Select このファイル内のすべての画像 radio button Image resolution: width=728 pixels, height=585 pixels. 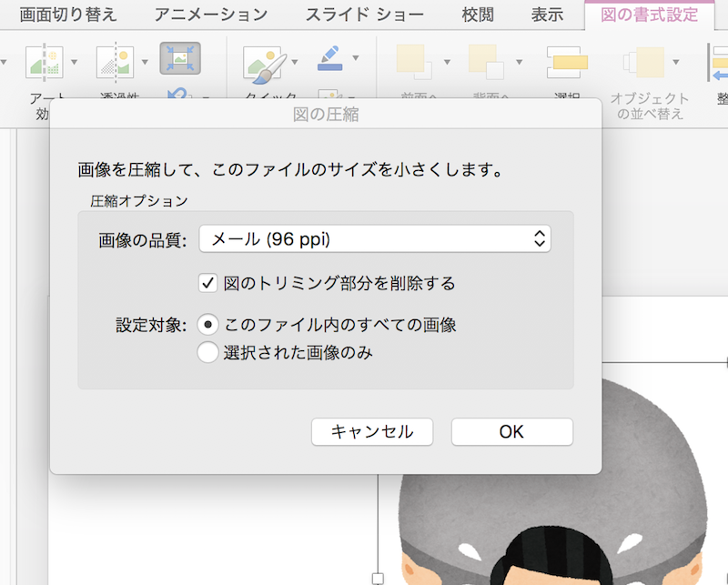point(207,325)
